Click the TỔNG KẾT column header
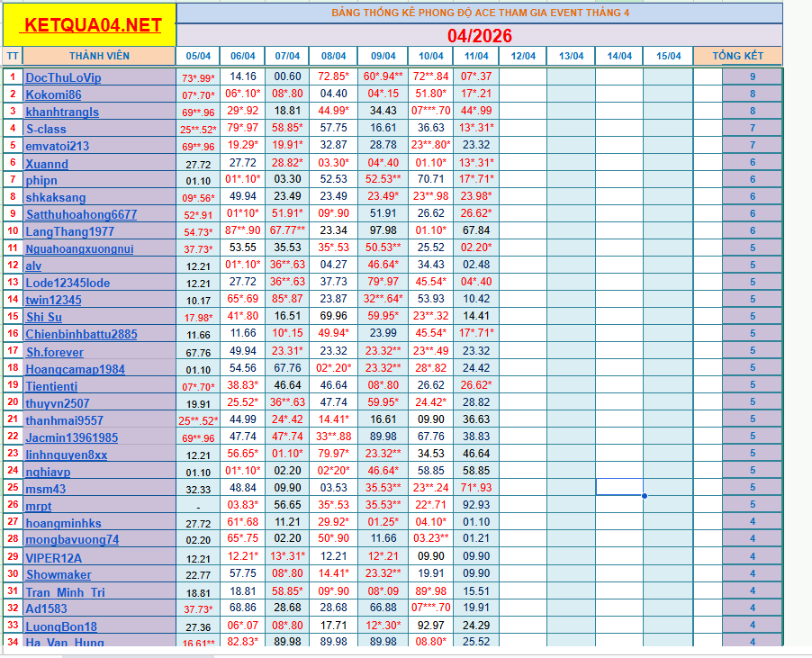 (x=737, y=56)
